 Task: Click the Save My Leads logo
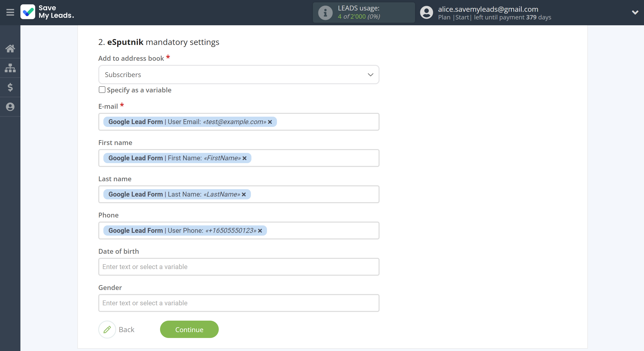pyautogui.click(x=47, y=12)
